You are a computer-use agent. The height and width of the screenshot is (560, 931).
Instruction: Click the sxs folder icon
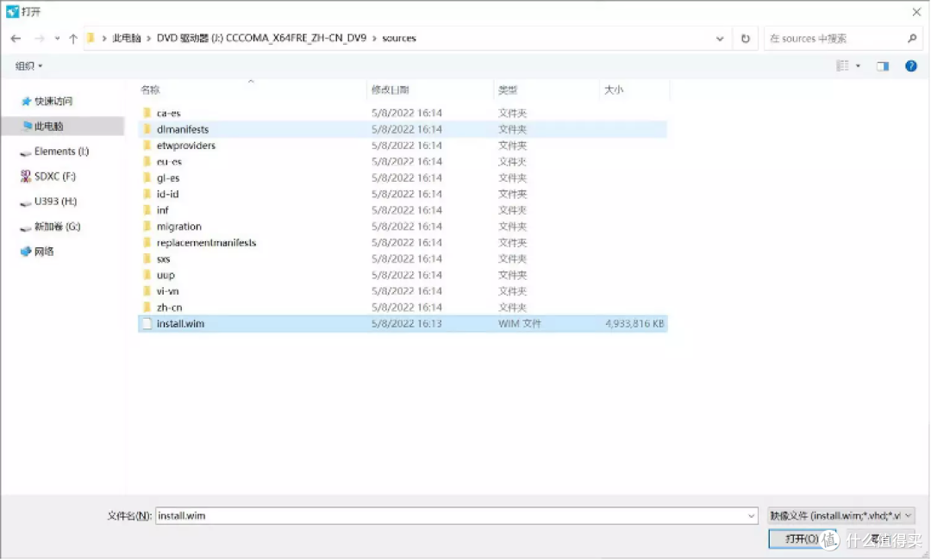tap(147, 258)
